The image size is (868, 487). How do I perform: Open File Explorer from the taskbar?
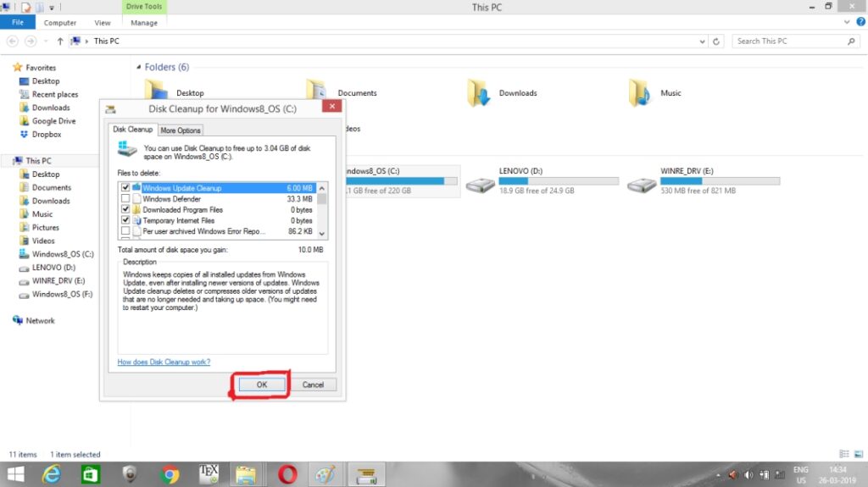(x=246, y=474)
